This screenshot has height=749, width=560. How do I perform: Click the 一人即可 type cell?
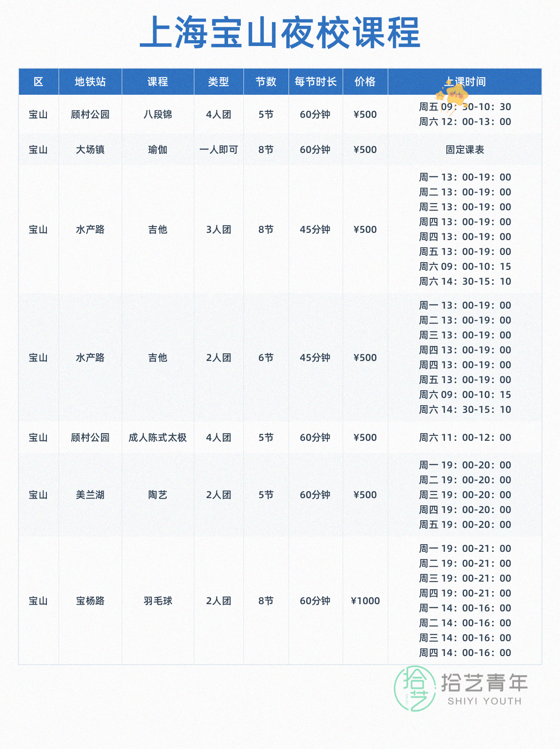219,150
